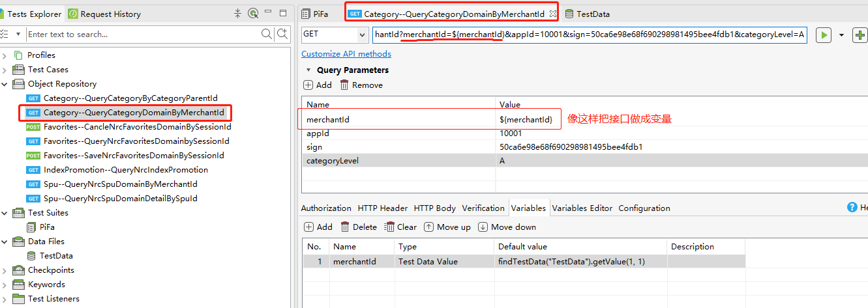
Task: Open the Authorization tab
Action: pyautogui.click(x=326, y=208)
